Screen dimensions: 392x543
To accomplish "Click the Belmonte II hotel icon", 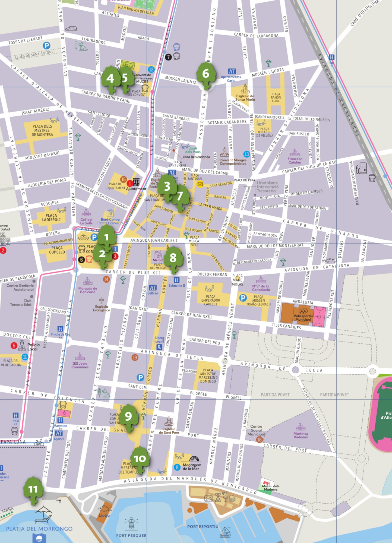I will pos(176,280).
